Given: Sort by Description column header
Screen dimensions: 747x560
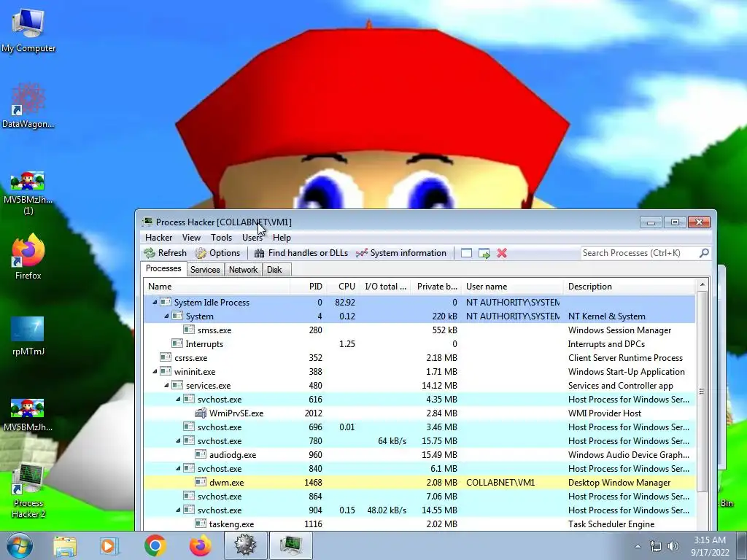Looking at the screenshot, I should [630, 286].
